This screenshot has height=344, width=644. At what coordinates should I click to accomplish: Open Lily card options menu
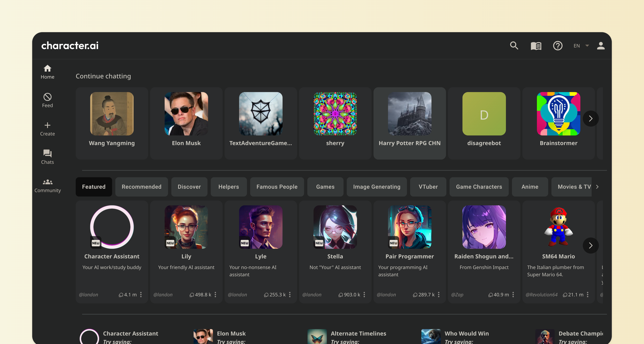[216, 295]
